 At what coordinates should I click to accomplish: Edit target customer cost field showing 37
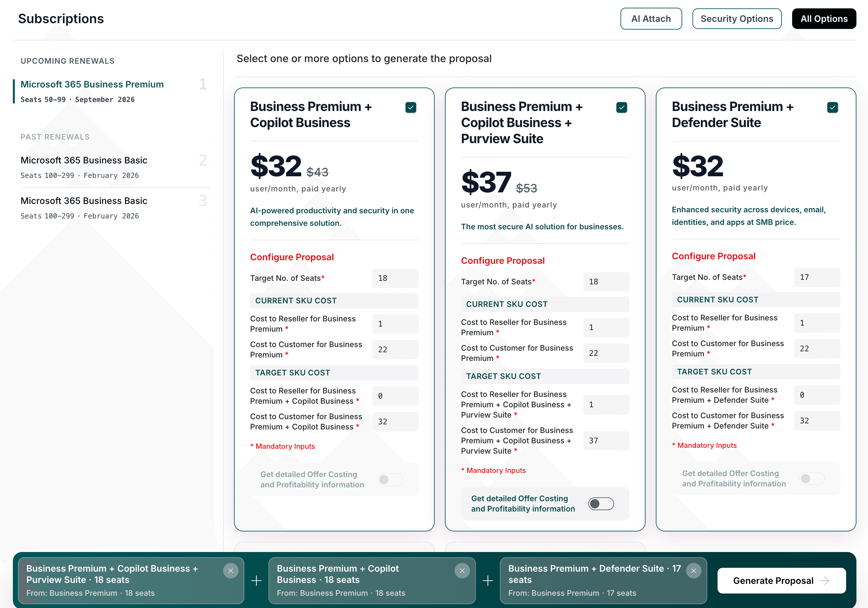coord(606,440)
